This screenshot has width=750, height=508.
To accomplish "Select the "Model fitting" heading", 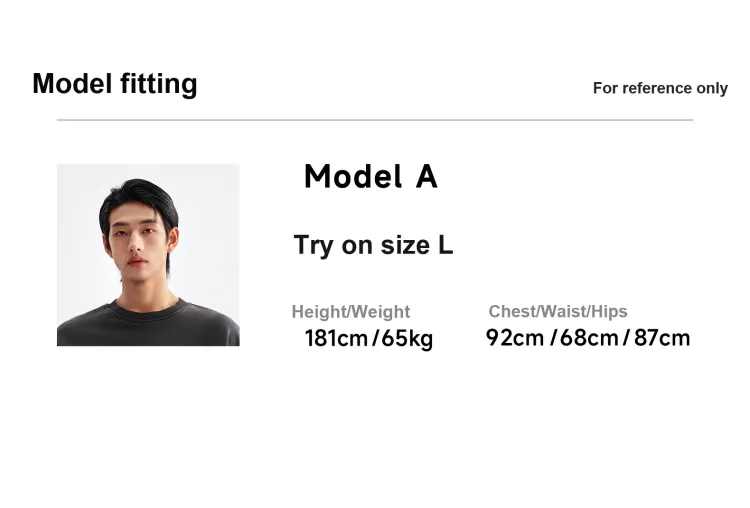I will (x=115, y=84).
